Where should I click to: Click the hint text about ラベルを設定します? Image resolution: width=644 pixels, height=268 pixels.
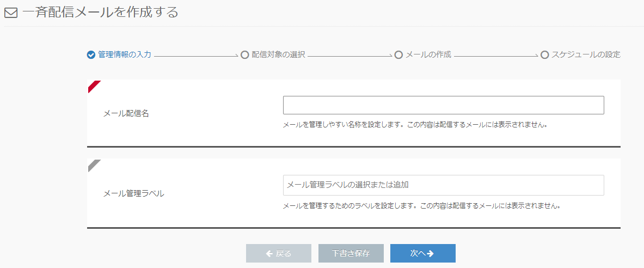click(x=422, y=205)
